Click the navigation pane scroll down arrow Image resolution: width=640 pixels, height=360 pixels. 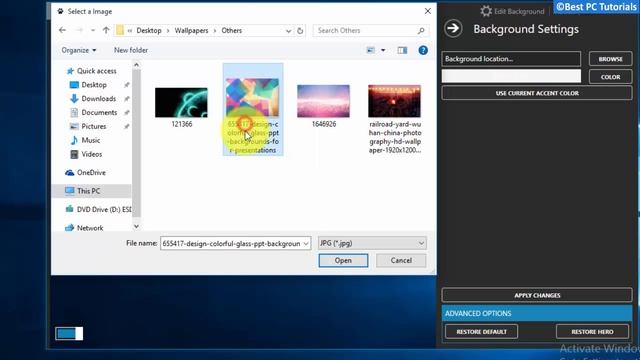click(136, 227)
